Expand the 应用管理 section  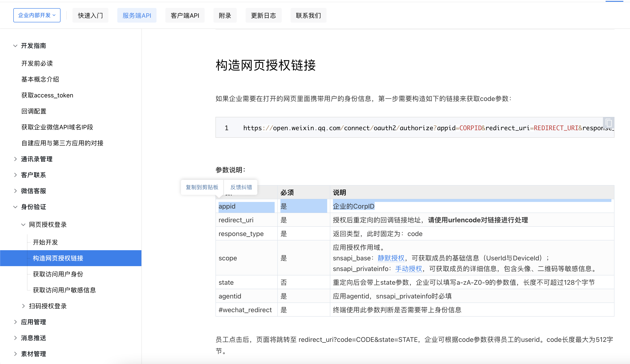[x=15, y=322]
